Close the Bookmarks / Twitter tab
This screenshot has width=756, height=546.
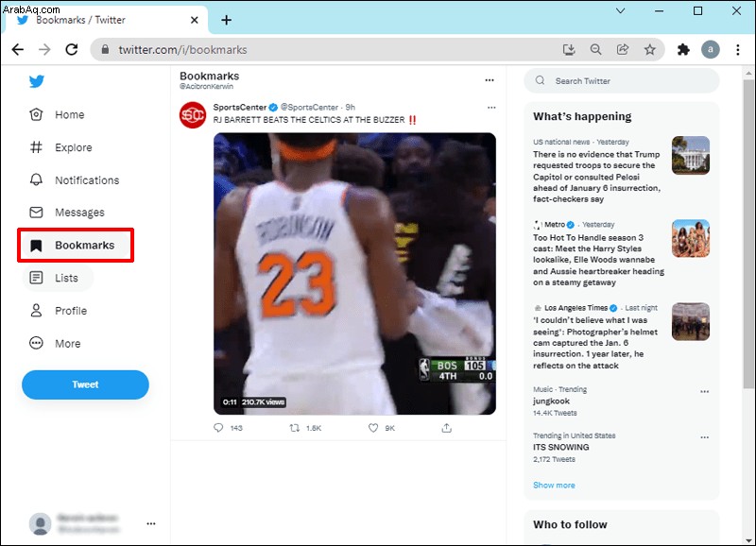[x=195, y=20]
